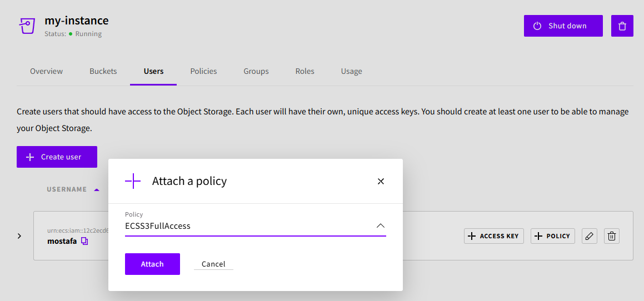This screenshot has width=644, height=301.
Task: Click the plus icon in the dialog header
Action: pyautogui.click(x=133, y=181)
